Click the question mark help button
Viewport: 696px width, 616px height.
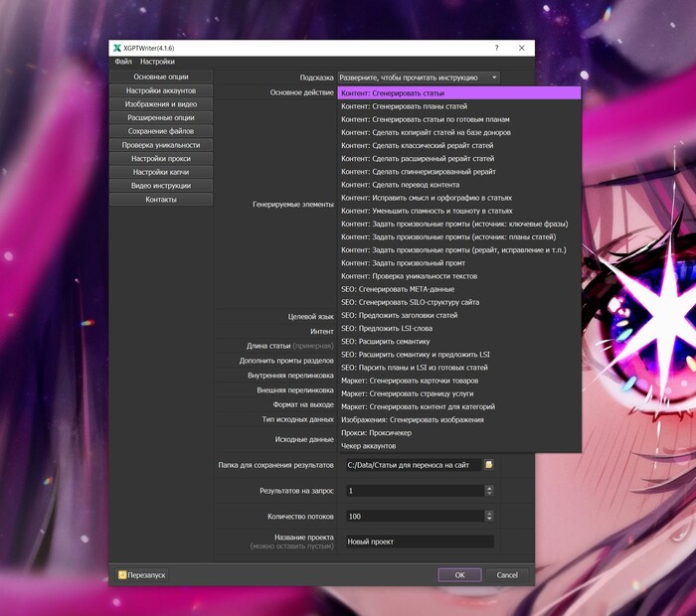[496, 48]
